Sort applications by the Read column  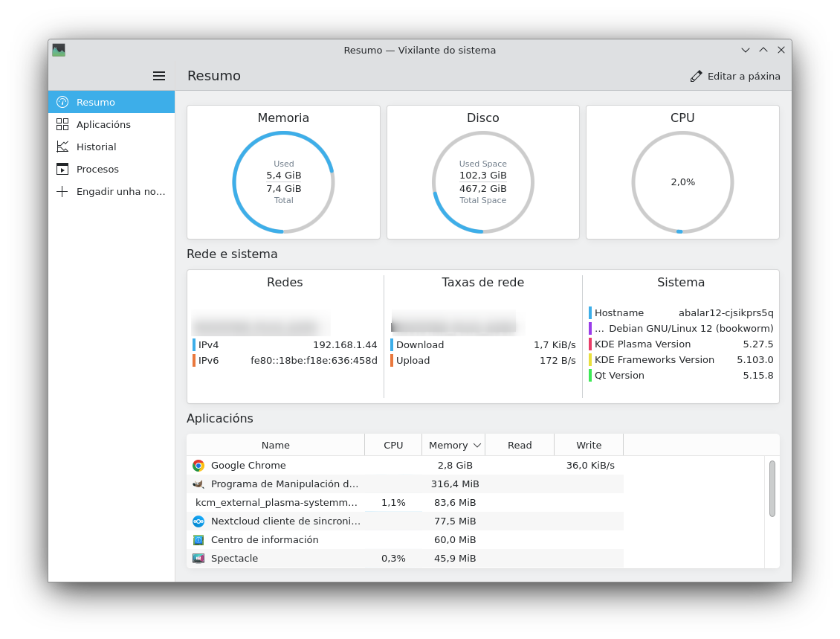click(520, 445)
